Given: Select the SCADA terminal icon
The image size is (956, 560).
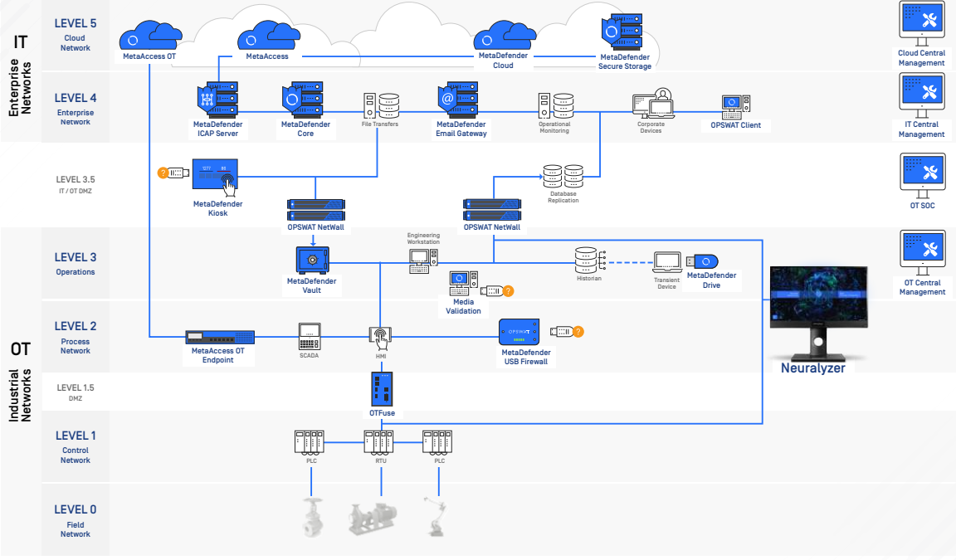Looking at the screenshot, I should click(309, 337).
